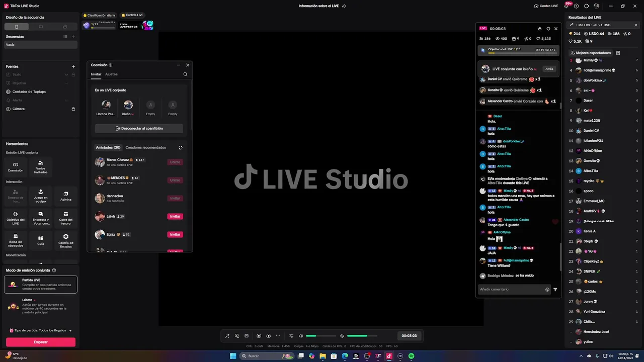
Task: Mute the microphone input
Action: coord(342,336)
